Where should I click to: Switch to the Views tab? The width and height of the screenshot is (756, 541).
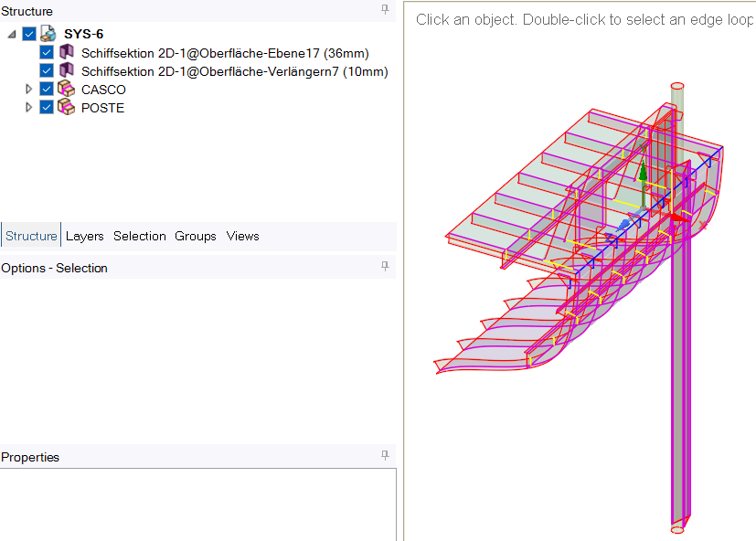coord(243,236)
